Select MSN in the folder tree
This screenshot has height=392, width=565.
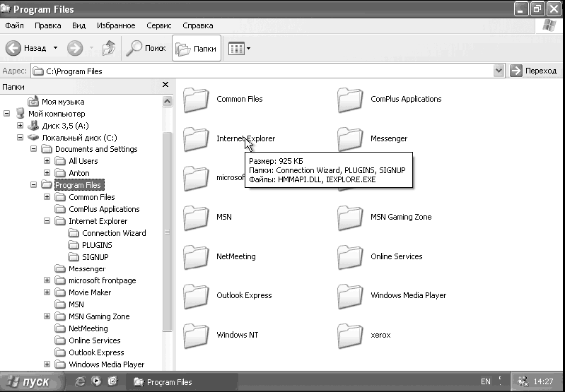click(x=76, y=304)
